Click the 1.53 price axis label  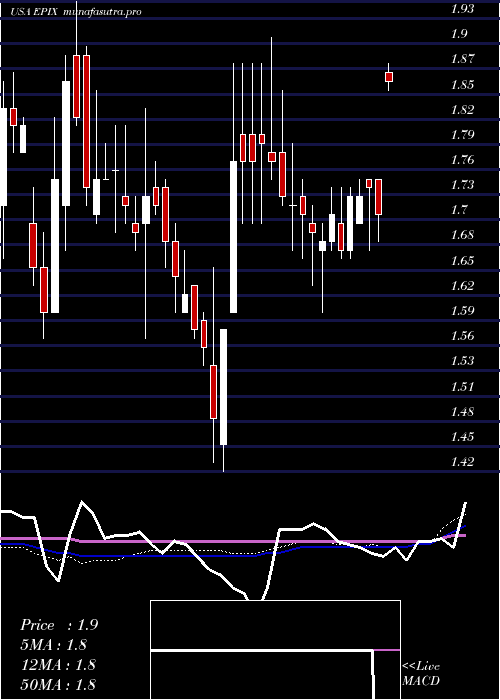click(x=462, y=361)
